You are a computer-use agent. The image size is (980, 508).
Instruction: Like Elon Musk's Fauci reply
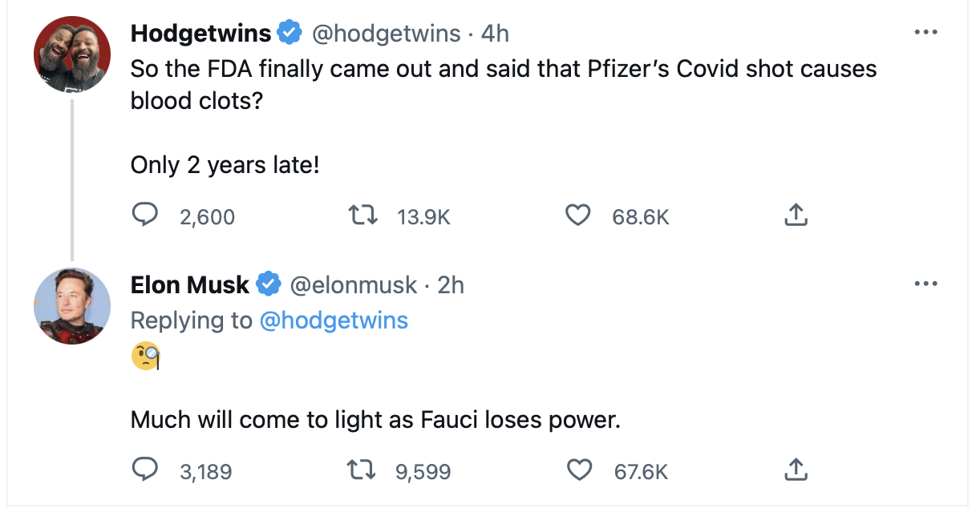[578, 470]
